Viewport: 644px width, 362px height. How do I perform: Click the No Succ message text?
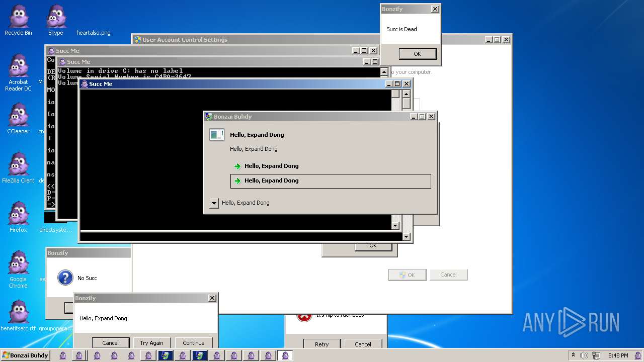87,278
